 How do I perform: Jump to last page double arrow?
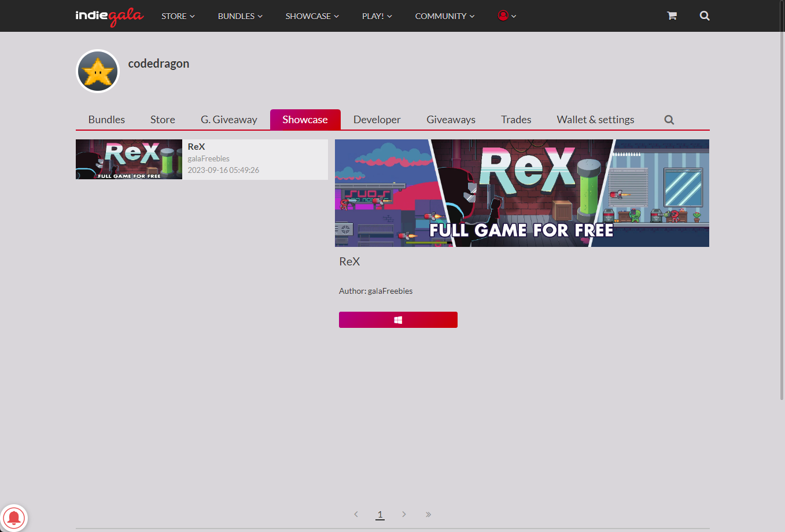(x=428, y=514)
